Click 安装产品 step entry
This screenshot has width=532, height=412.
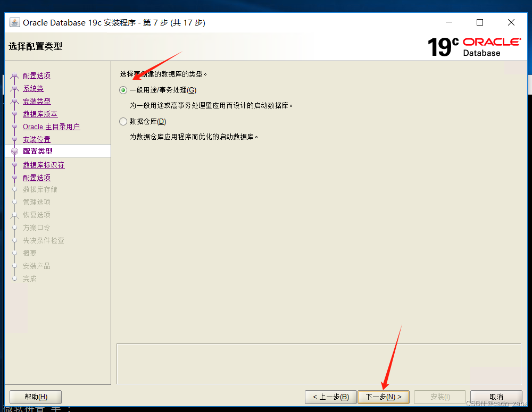tap(36, 266)
